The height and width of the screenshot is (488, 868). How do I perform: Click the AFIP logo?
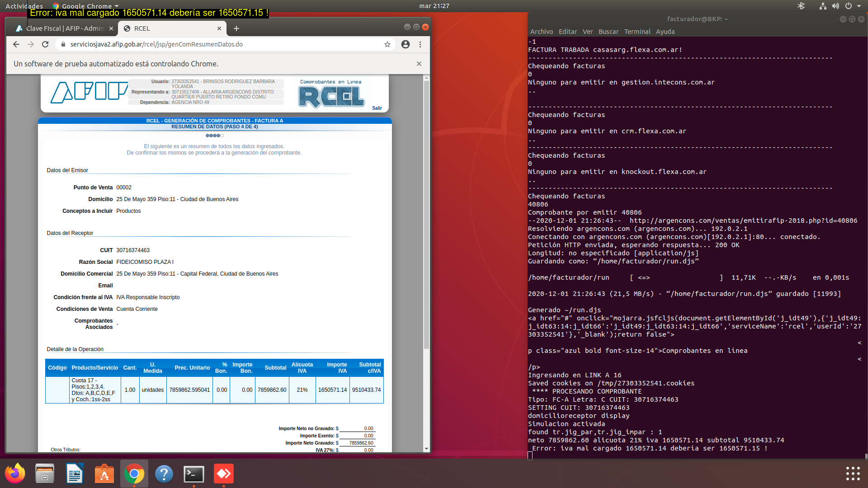click(x=89, y=93)
